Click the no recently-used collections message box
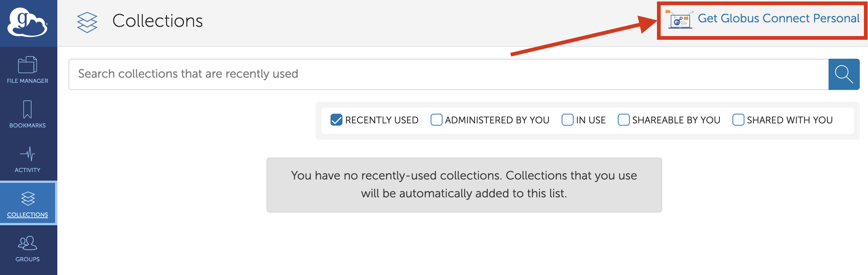This screenshot has width=868, height=275. coord(464,185)
